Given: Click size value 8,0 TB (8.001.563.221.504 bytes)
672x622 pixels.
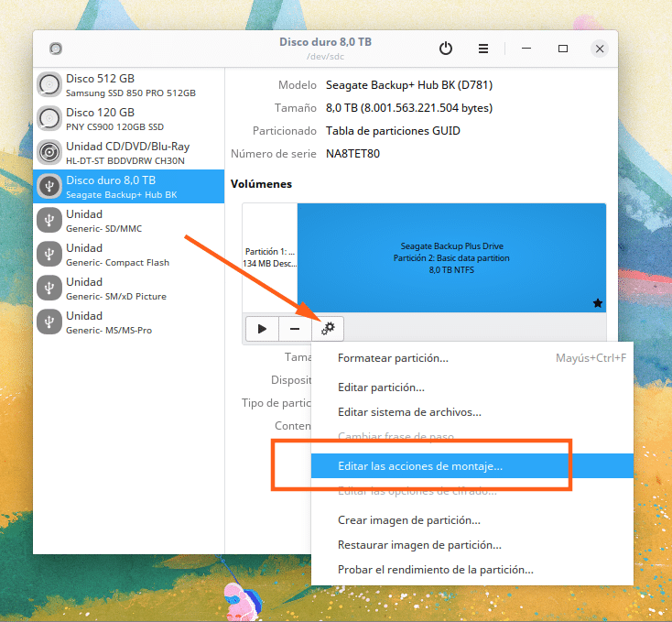Looking at the screenshot, I should click(x=409, y=108).
